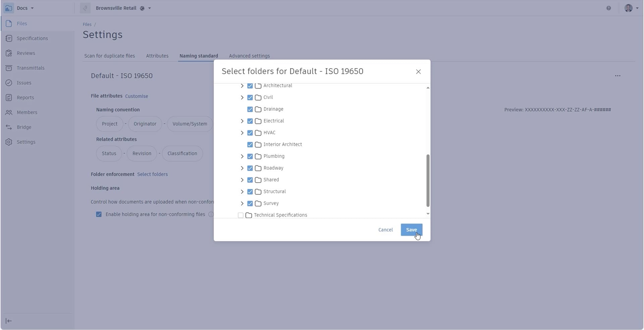Viewport: 644px width, 330px height.
Task: Check the Technical Specifications folder checkbox
Action: click(x=240, y=215)
